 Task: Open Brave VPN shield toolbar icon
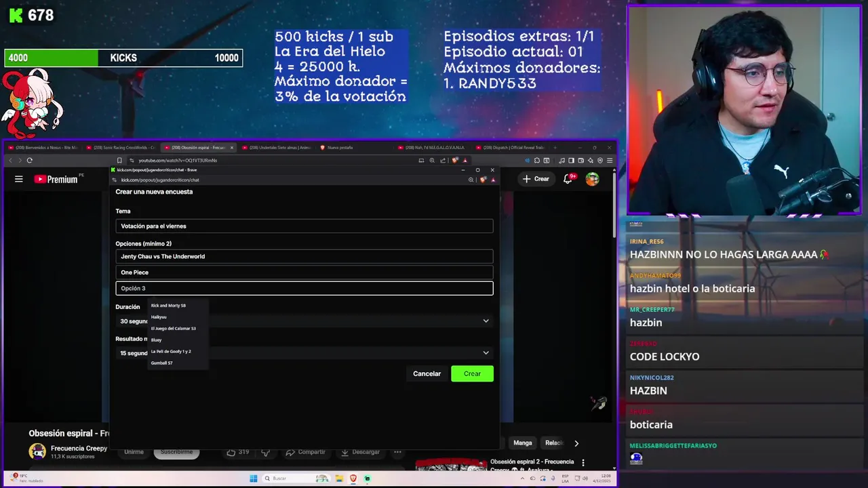[x=600, y=161]
